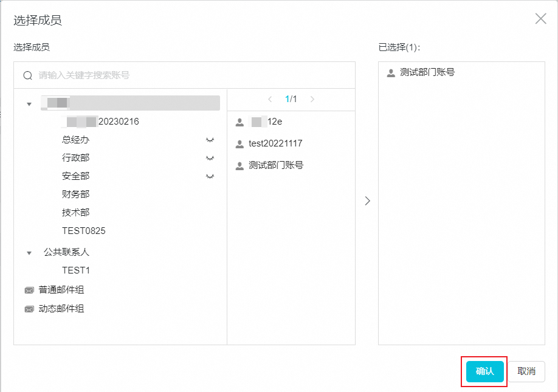Image resolution: width=558 pixels, height=392 pixels.
Task: Click the search magnifier icon
Action: click(x=27, y=76)
